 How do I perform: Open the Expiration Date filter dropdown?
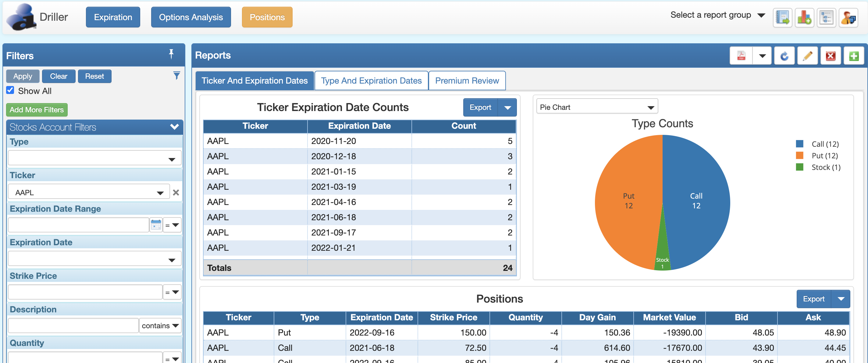(95, 259)
